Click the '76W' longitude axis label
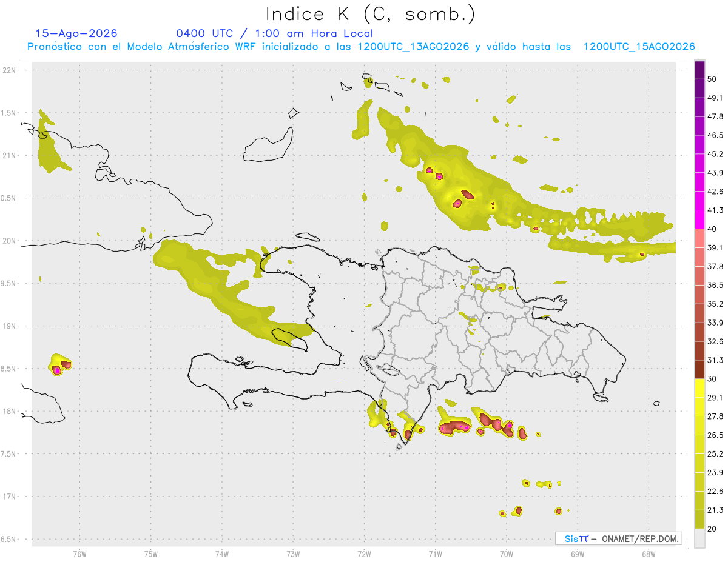The image size is (728, 562). click(79, 554)
